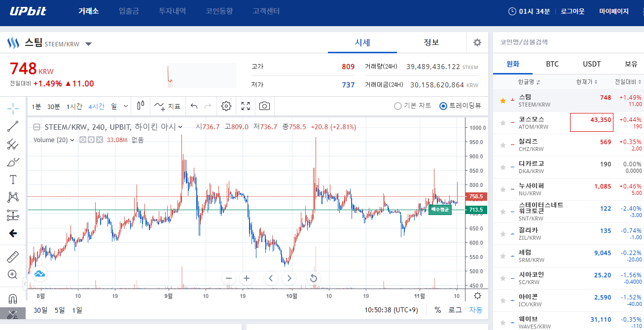This screenshot has height=330, width=644.
Task: Toggle favorite star for 칠리즈
Action: 503,145
